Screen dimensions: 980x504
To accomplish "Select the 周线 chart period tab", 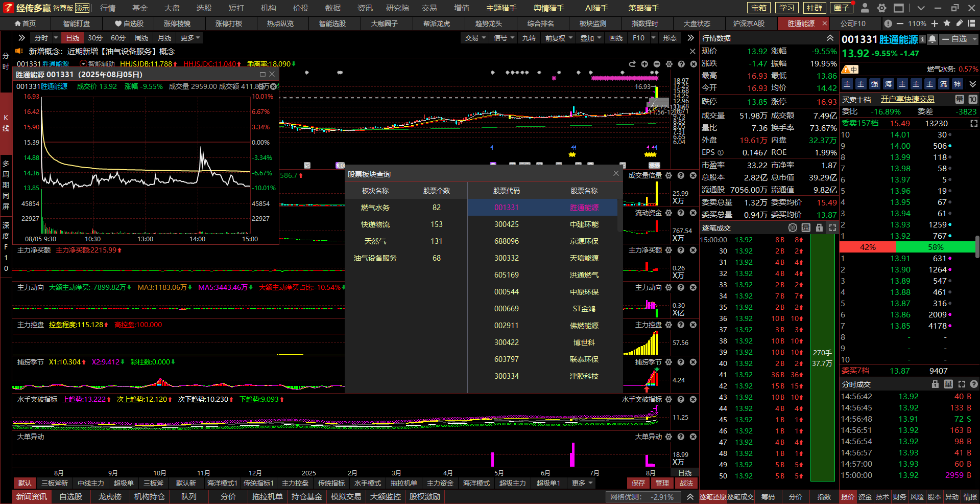I will coord(141,38).
